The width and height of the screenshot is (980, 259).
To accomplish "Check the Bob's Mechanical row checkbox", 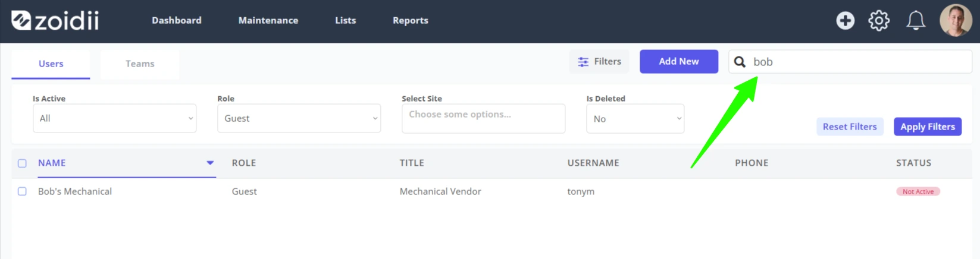I will click(x=22, y=191).
